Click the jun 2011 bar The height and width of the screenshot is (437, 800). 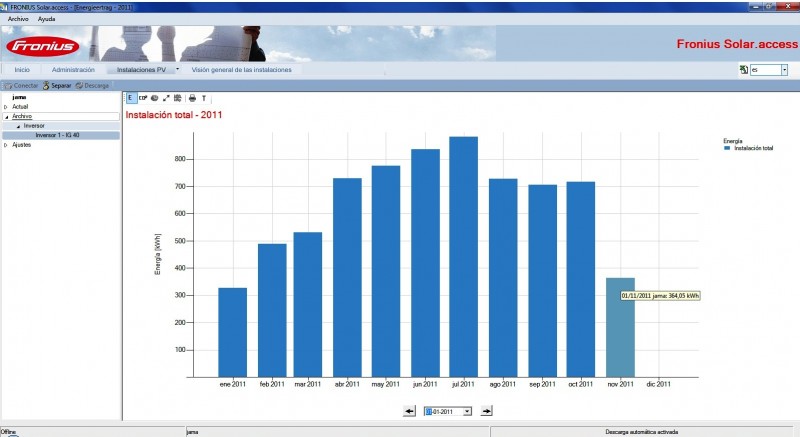(426, 263)
